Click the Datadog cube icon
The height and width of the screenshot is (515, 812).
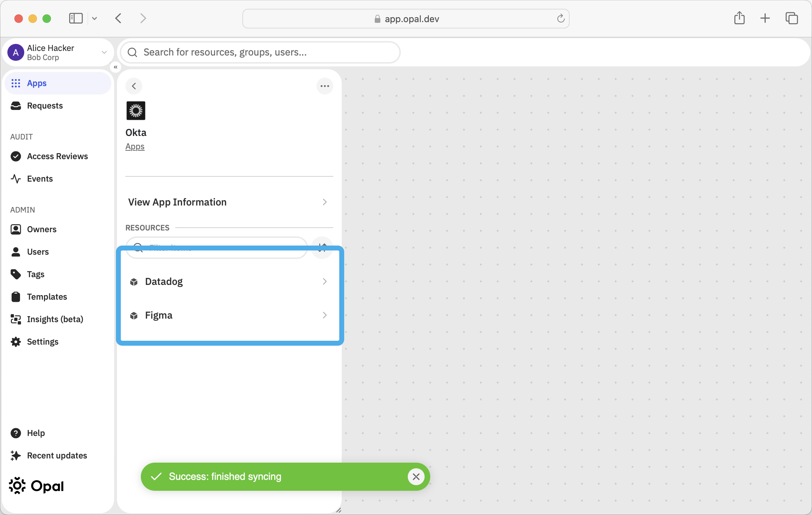[134, 282]
